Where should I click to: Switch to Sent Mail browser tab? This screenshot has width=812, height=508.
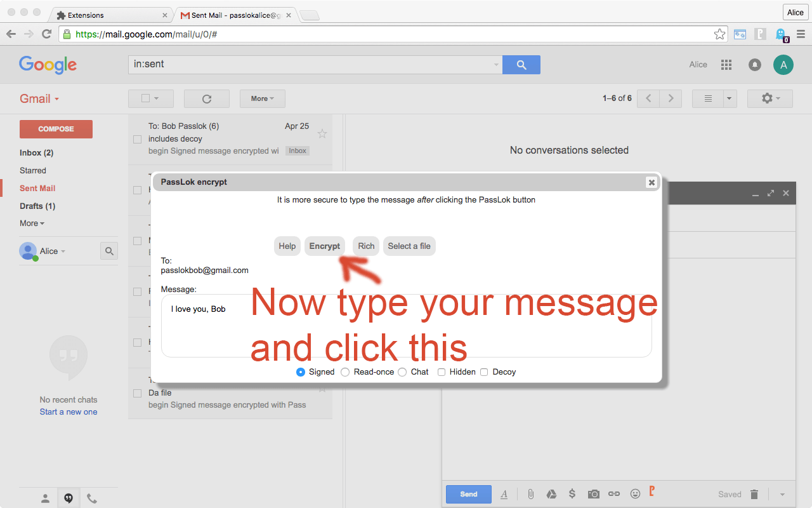[237, 15]
